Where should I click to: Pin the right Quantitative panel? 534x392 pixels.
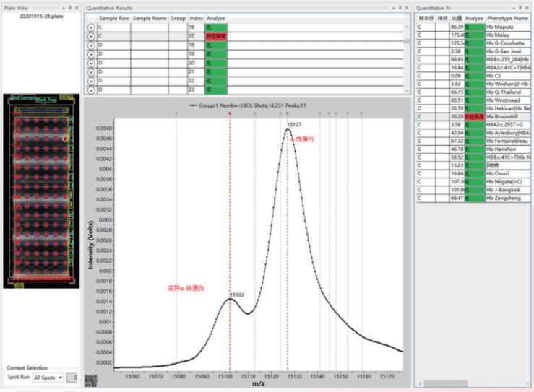(x=520, y=7)
